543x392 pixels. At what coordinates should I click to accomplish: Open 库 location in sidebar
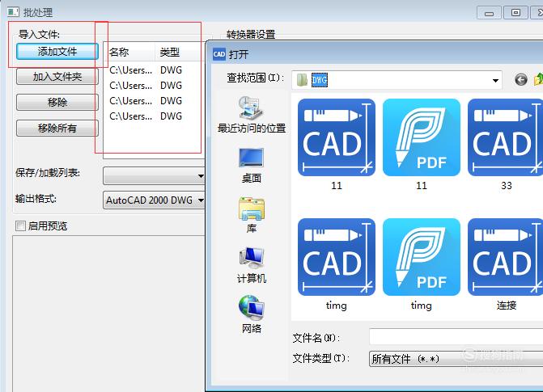tap(252, 215)
